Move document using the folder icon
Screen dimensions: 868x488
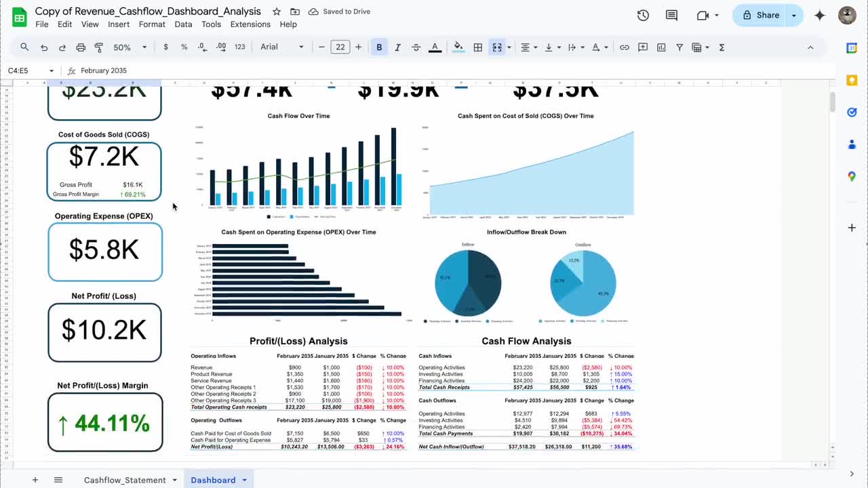295,12
